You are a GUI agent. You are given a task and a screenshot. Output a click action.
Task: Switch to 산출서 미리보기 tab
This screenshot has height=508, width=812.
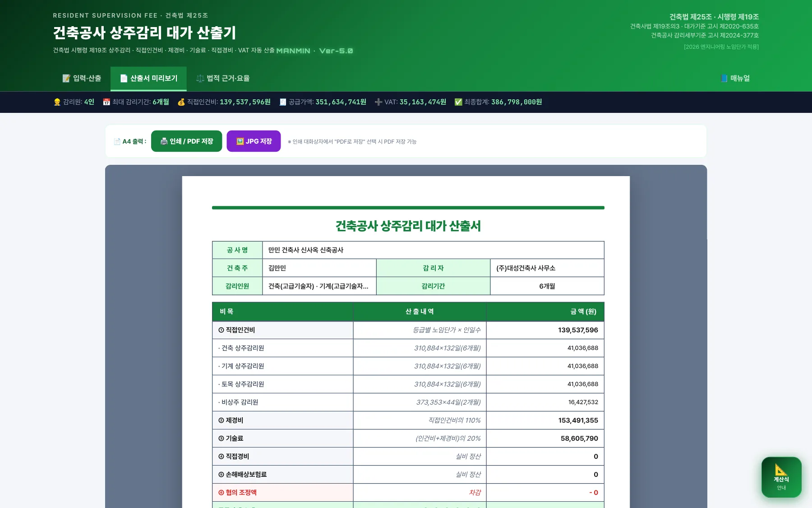pos(148,79)
